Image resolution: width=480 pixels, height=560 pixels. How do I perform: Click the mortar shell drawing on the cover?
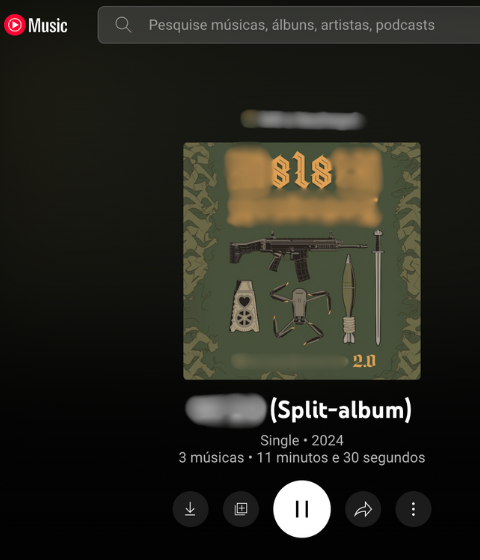[349, 299]
